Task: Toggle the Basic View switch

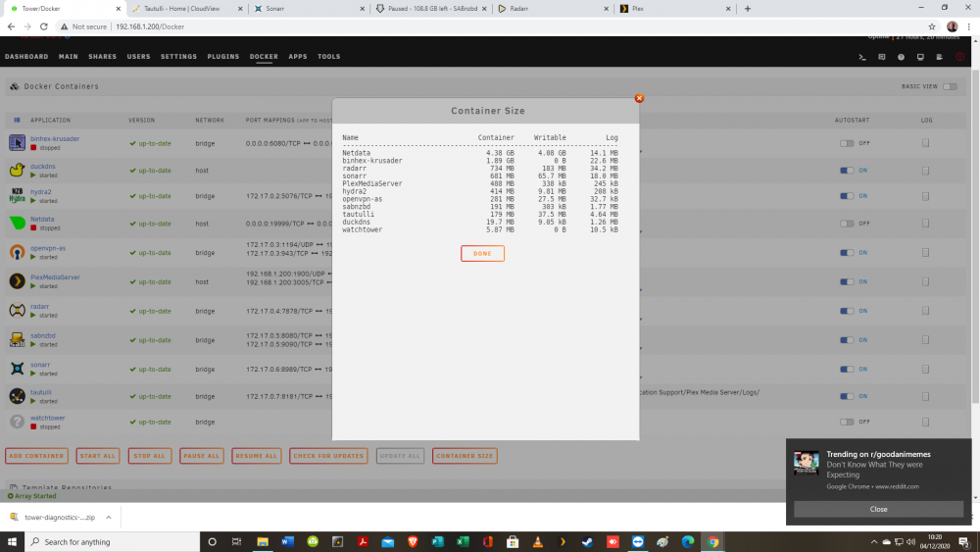Action: click(x=950, y=86)
